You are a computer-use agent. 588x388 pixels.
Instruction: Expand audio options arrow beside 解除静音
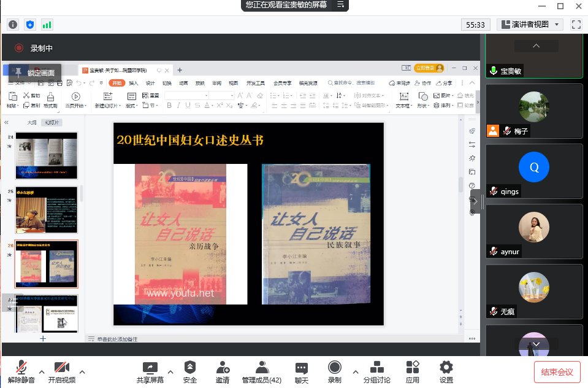point(42,372)
